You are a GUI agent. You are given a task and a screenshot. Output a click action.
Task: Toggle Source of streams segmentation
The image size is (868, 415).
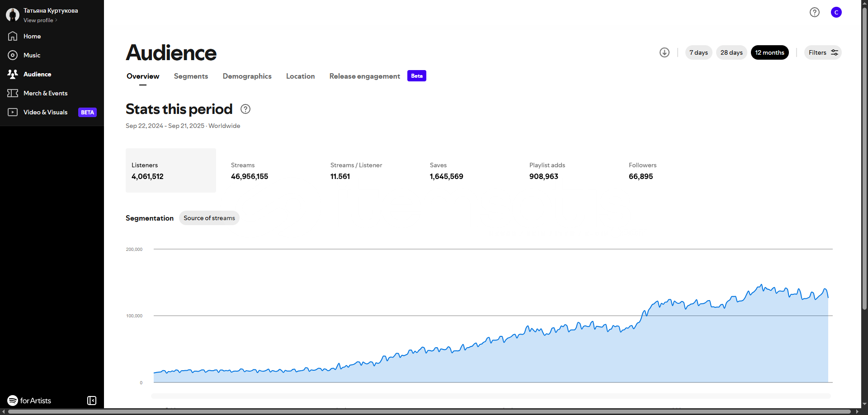pyautogui.click(x=209, y=218)
